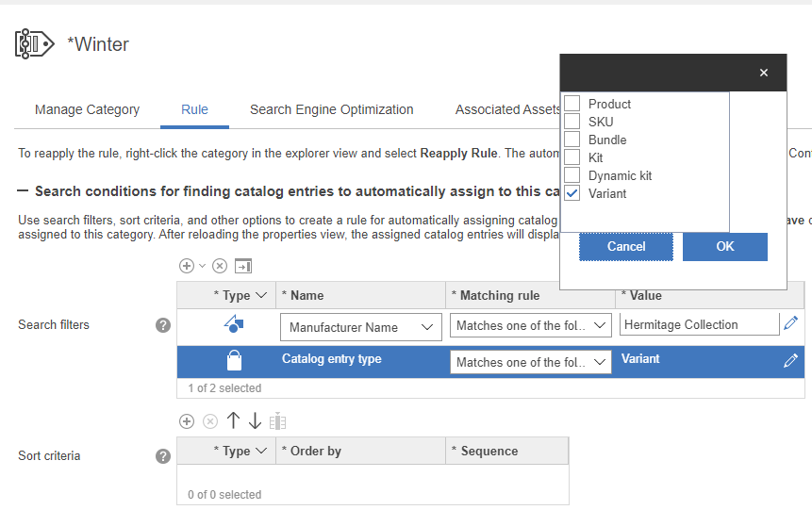Screen dimensions: 812x510
Task: Click the edit pencil in Variant row
Action: [x=790, y=360]
